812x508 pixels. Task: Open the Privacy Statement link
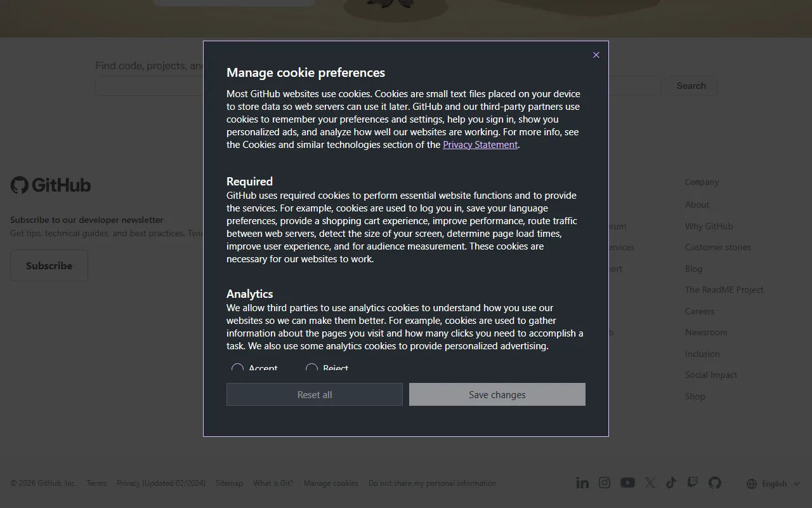coord(480,145)
